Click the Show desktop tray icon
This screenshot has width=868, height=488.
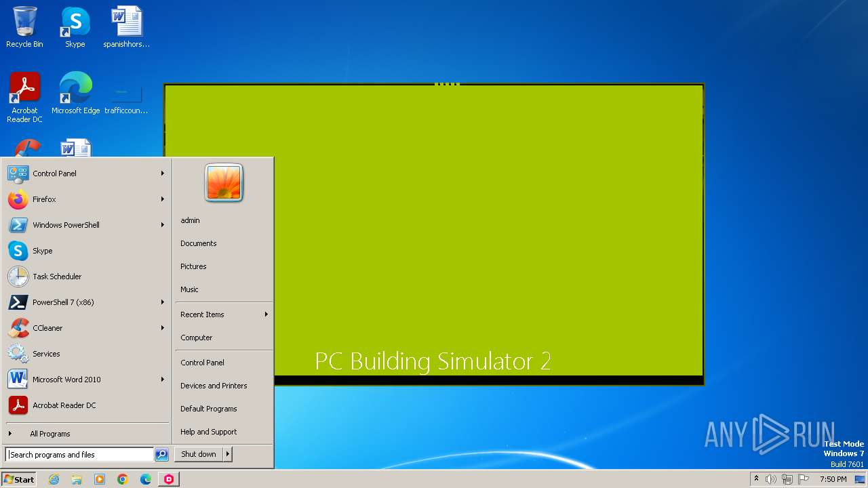click(x=860, y=479)
